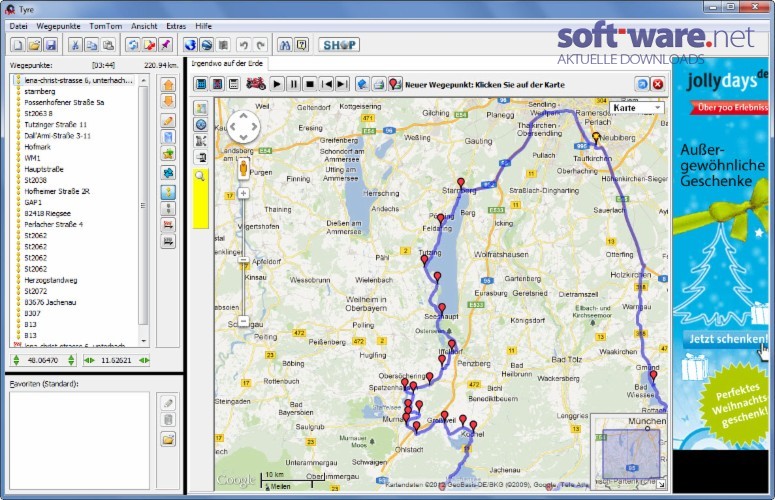Start route playback with the play button
This screenshot has height=500, width=775.
pyautogui.click(x=277, y=84)
